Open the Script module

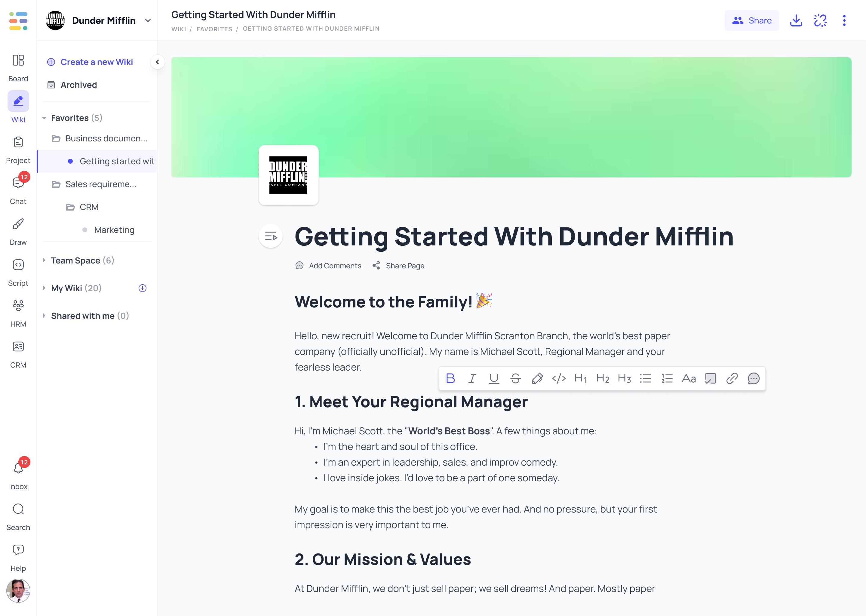click(18, 272)
